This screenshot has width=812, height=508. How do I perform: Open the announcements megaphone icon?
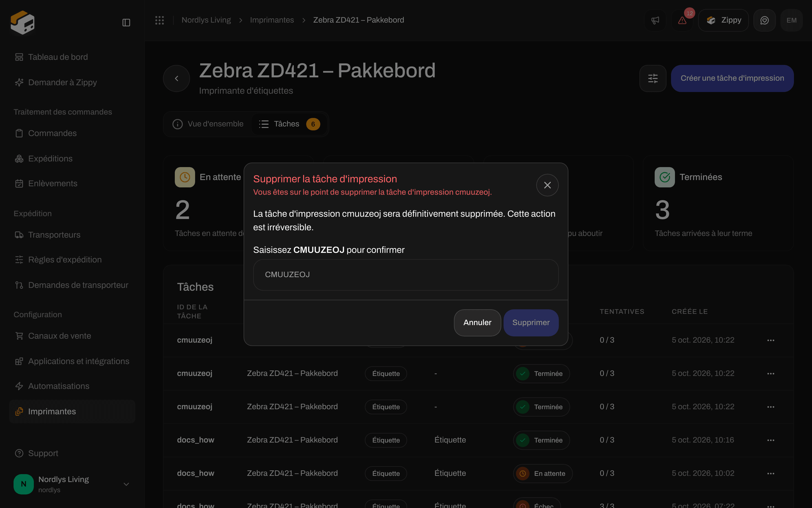pyautogui.click(x=655, y=20)
